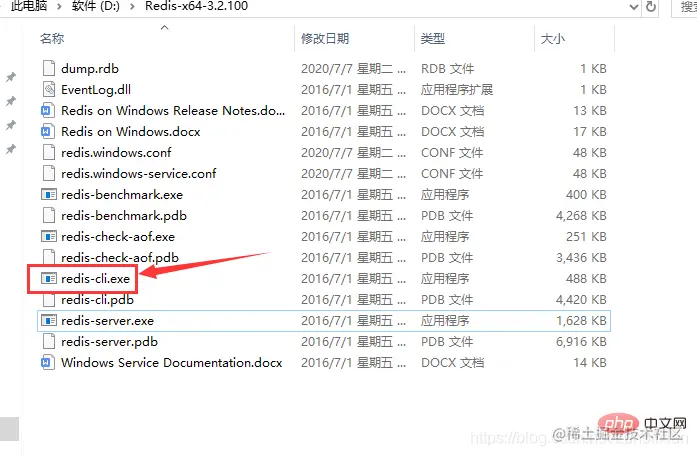Viewport: 697px width, 456px height.
Task: Sort by the 类型 column header
Action: 433,39
